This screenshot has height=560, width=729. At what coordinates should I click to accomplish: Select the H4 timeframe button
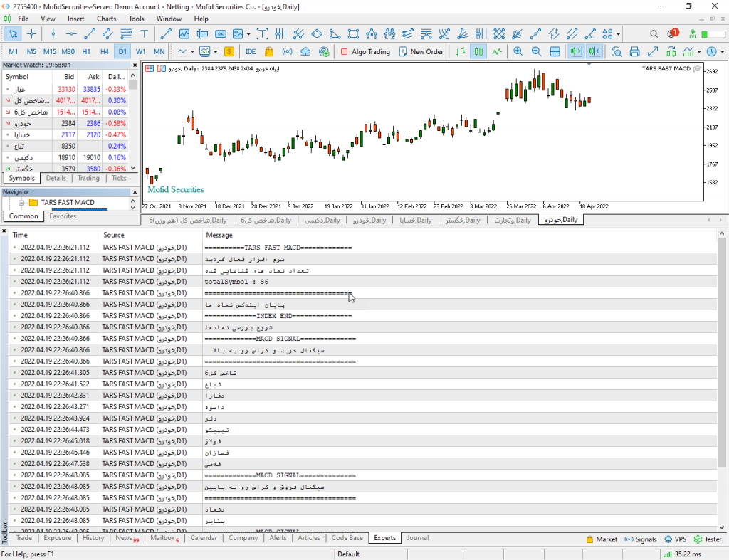pyautogui.click(x=105, y=51)
